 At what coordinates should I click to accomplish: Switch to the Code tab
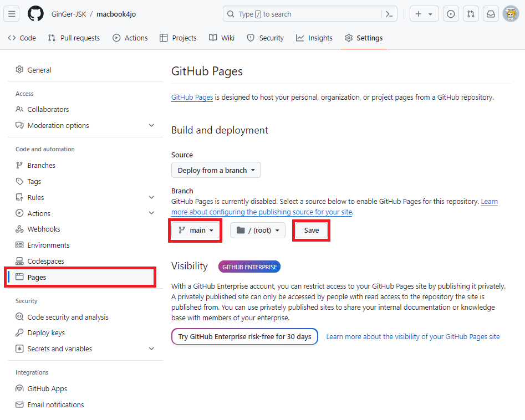(x=22, y=38)
